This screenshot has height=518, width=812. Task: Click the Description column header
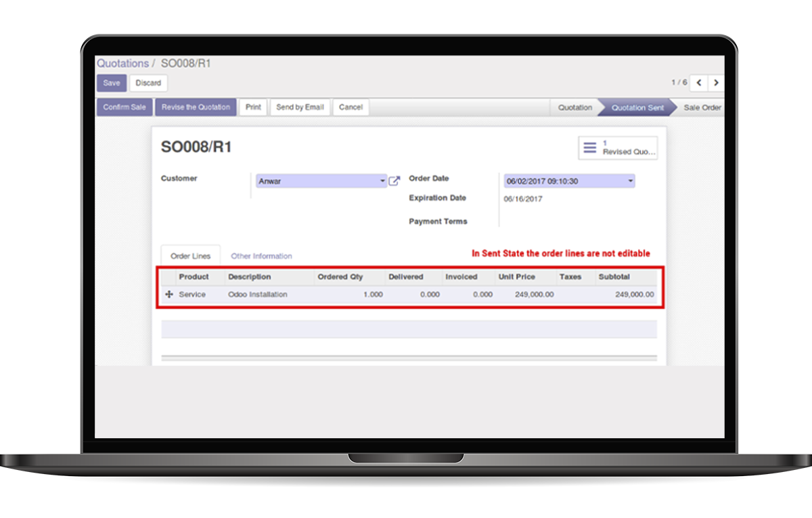(x=249, y=277)
